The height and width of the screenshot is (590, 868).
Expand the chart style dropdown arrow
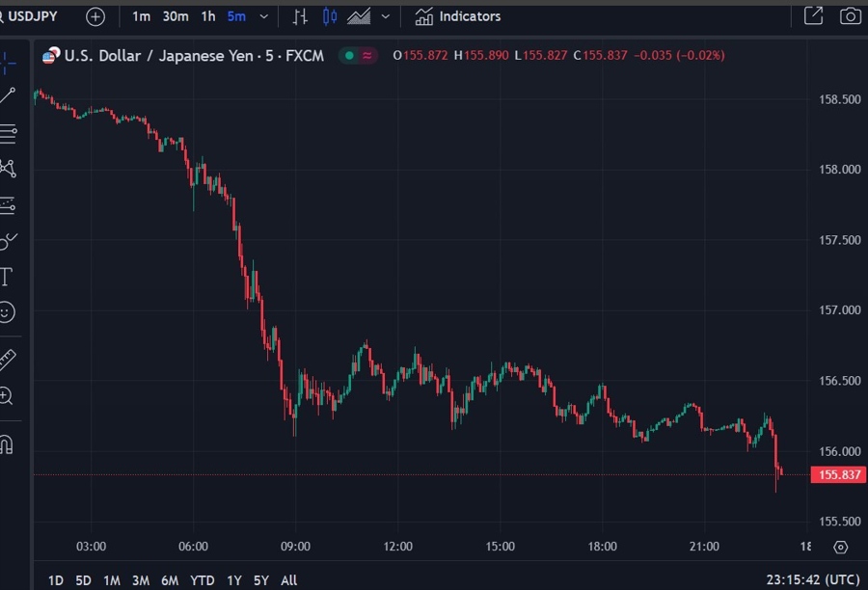coord(386,16)
